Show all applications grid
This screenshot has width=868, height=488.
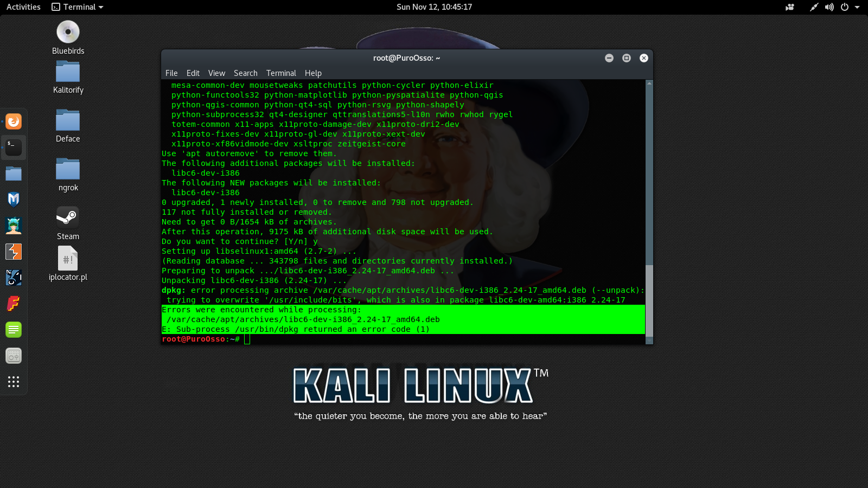(14, 382)
